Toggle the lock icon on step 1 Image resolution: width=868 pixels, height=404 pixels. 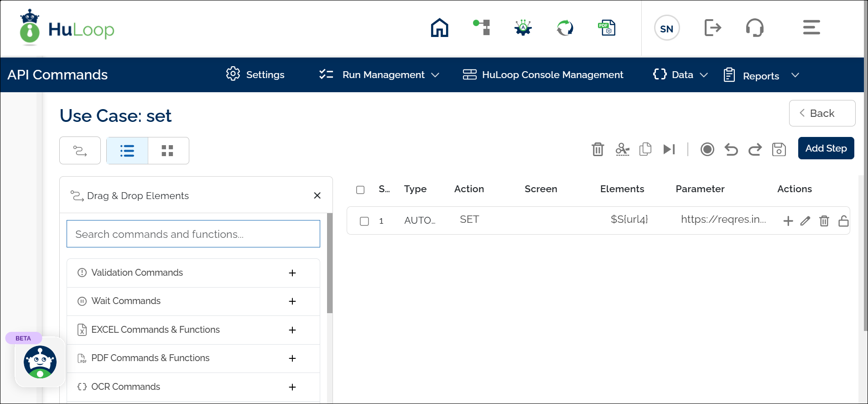click(x=843, y=221)
